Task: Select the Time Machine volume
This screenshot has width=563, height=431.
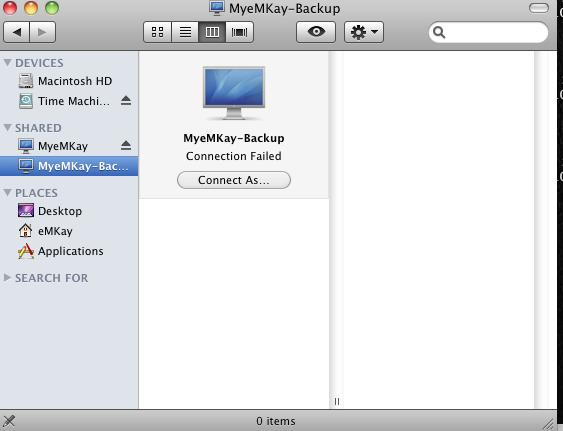Action: (69, 101)
